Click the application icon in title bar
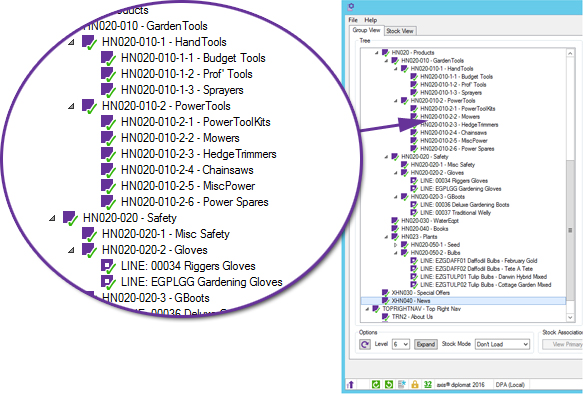 click(x=351, y=6)
